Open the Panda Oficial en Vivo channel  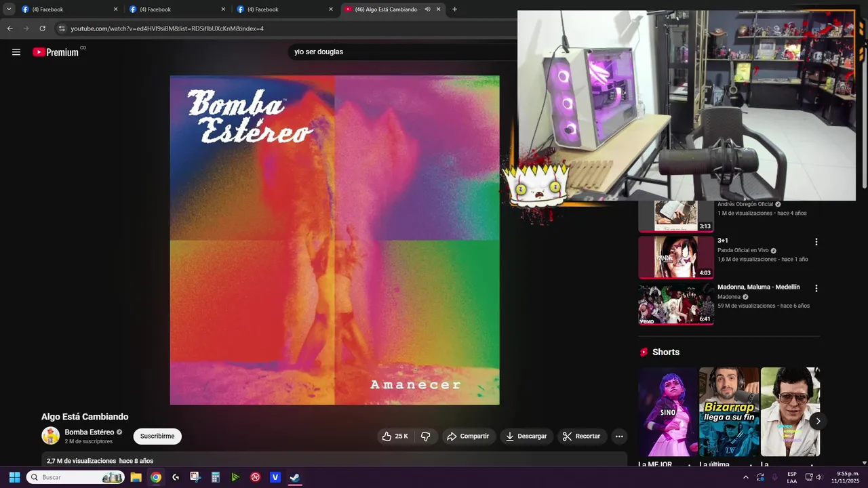coord(743,251)
